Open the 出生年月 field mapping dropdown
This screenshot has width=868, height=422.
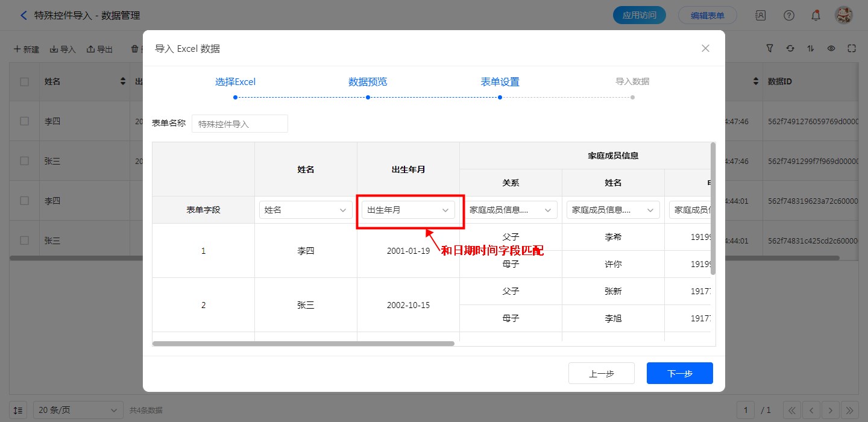pyautogui.click(x=408, y=210)
